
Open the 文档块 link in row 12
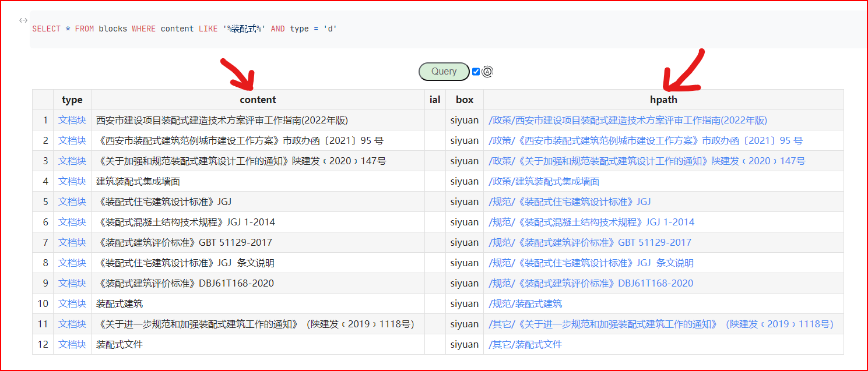pyautogui.click(x=72, y=344)
